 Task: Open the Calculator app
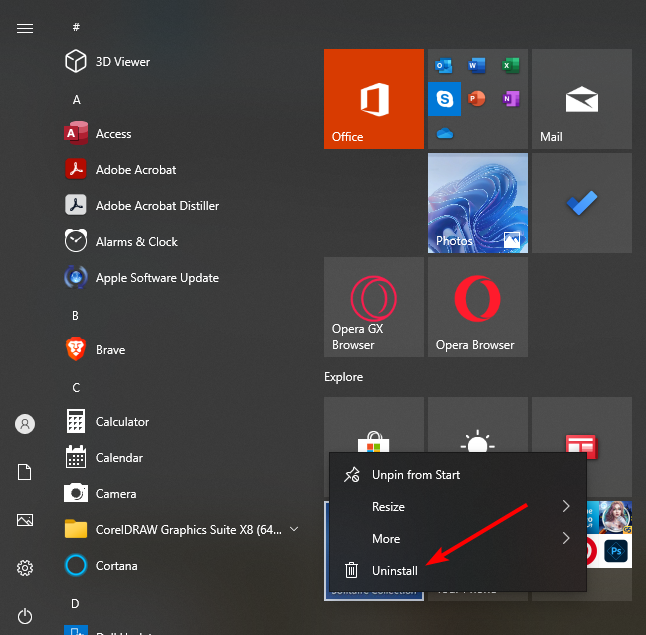click(x=183, y=422)
